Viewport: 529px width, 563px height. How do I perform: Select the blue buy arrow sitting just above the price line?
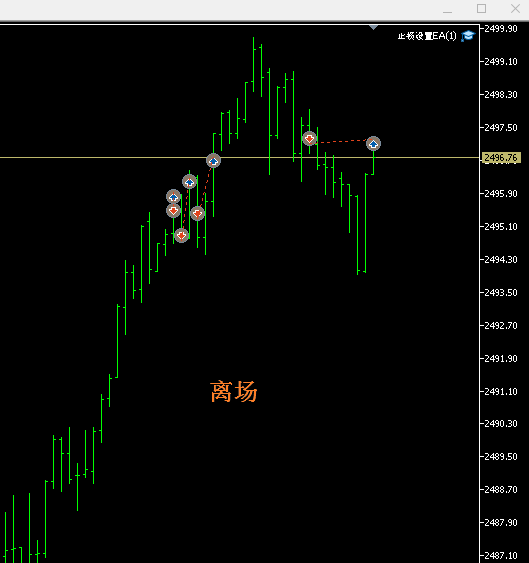(213, 160)
